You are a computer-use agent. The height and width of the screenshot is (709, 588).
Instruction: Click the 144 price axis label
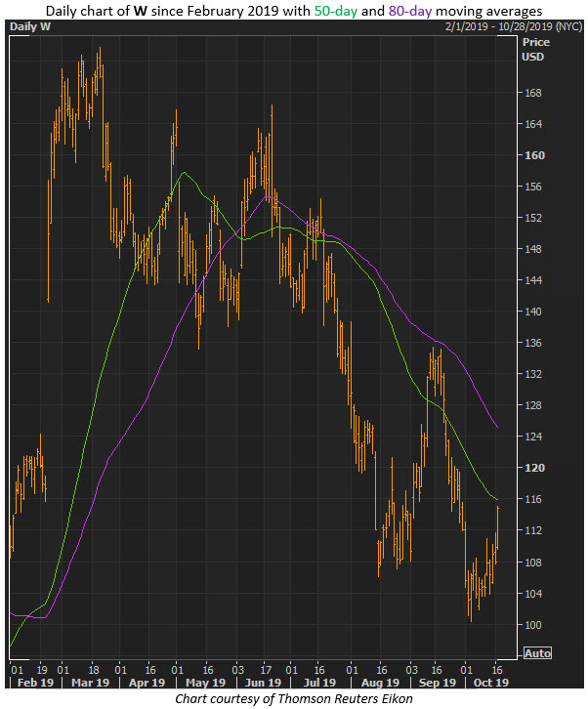[x=532, y=280]
